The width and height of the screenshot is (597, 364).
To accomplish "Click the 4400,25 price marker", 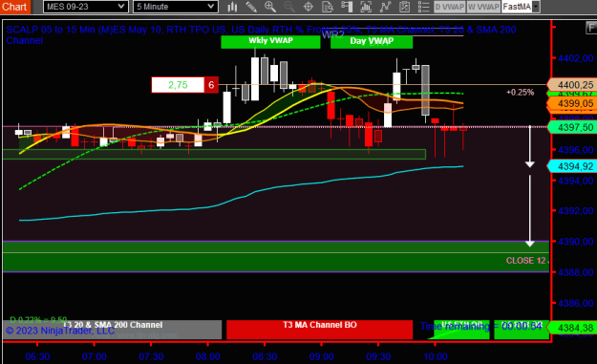I will click(x=572, y=84).
